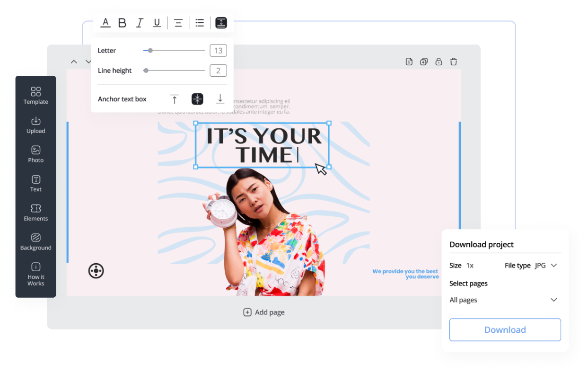Screen dimensions: 588x373
Task: Open the All pages dropdown
Action: tap(504, 300)
